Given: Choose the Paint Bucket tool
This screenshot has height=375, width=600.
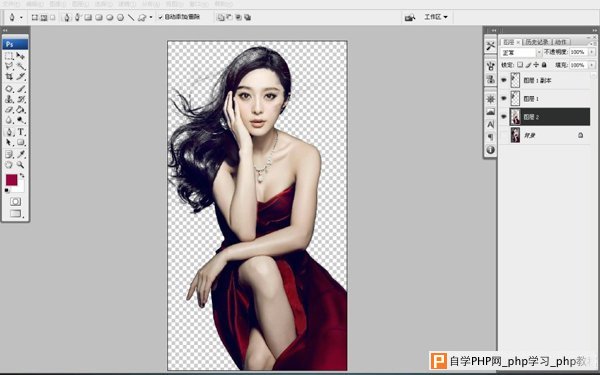Looking at the screenshot, I should 21,110.
